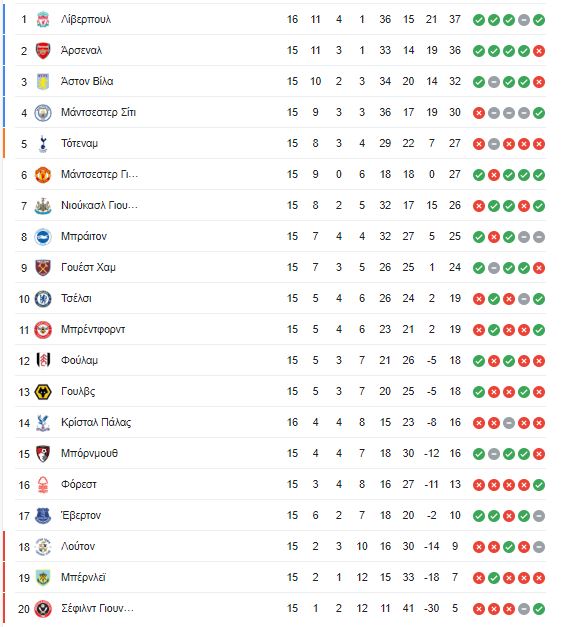The image size is (567, 627).
Task: Open the Λούτον team link
Action: pos(78,547)
